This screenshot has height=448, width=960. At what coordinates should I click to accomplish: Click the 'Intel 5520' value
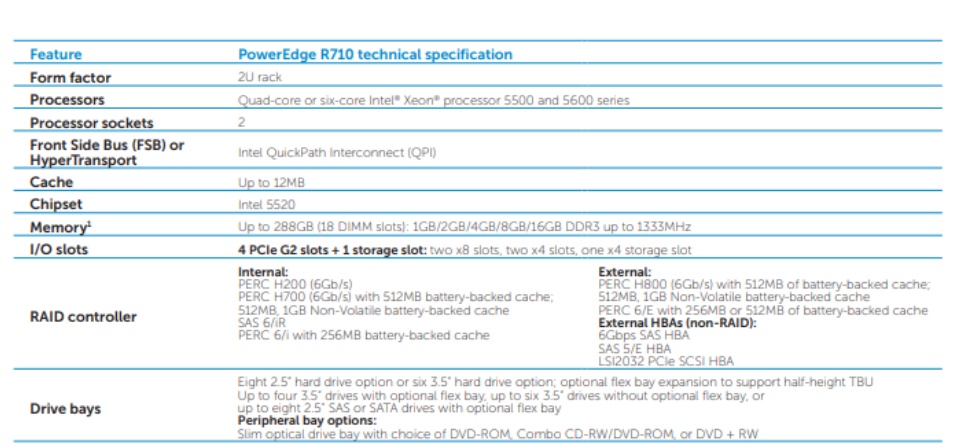(266, 204)
